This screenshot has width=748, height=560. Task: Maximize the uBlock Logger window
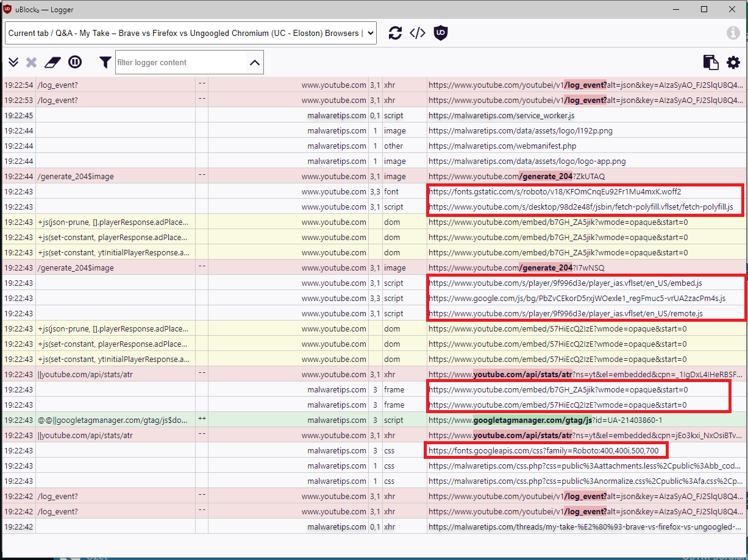pos(704,9)
